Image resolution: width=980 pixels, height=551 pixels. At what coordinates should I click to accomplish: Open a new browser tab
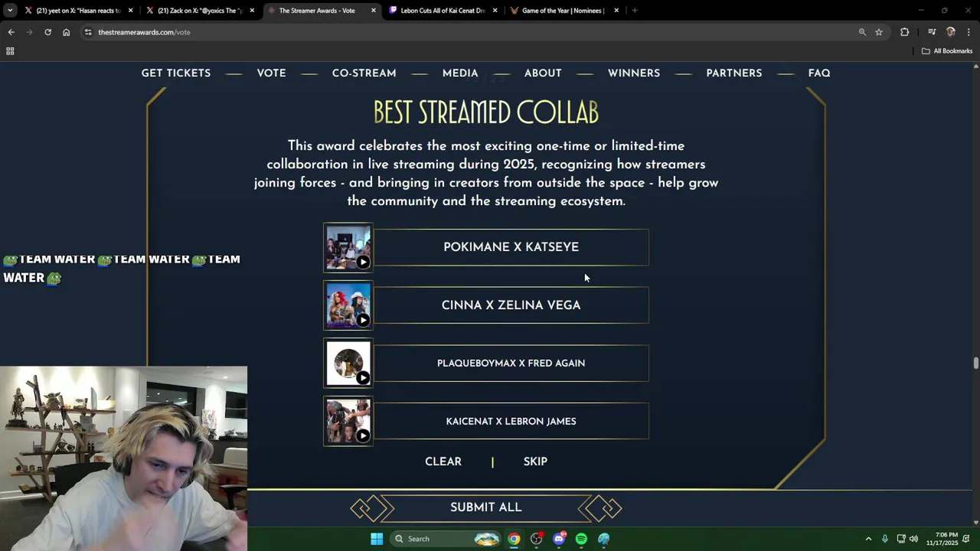pyautogui.click(x=635, y=11)
